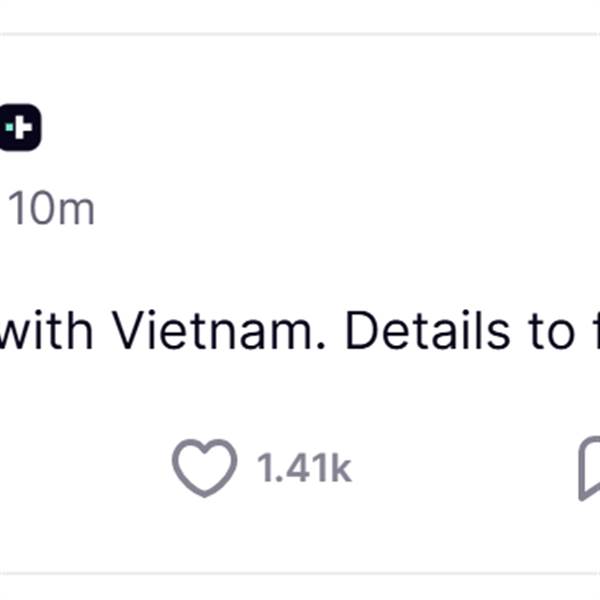Image resolution: width=600 pixels, height=600 pixels.
Task: Click blank post area right of the badge
Action: pyautogui.click(x=306, y=127)
